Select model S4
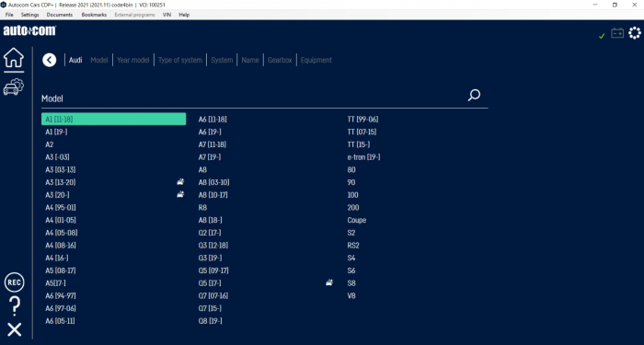The width and height of the screenshot is (644, 345). [x=351, y=258]
